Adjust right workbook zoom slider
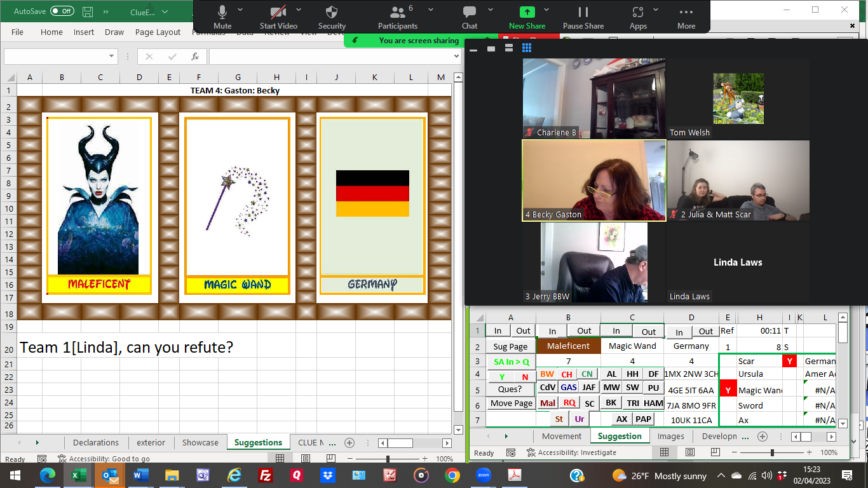The width and height of the screenshot is (868, 488). click(x=772, y=452)
